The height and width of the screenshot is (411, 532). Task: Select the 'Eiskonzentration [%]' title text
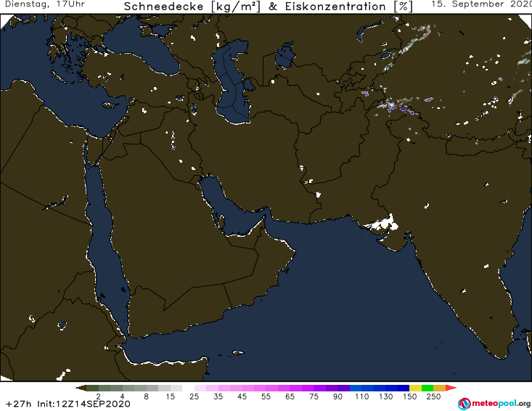coord(349,7)
